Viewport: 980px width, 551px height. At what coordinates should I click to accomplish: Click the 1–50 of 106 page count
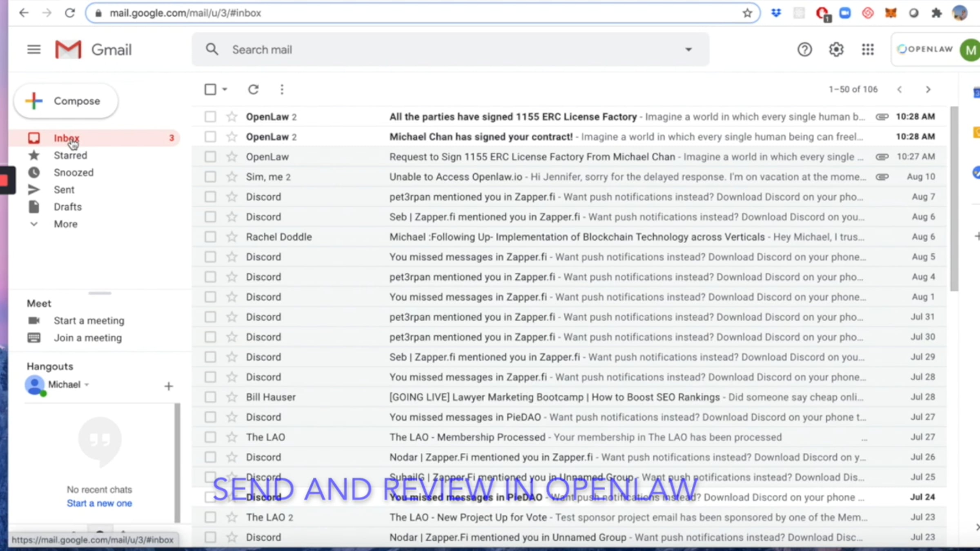coord(853,89)
